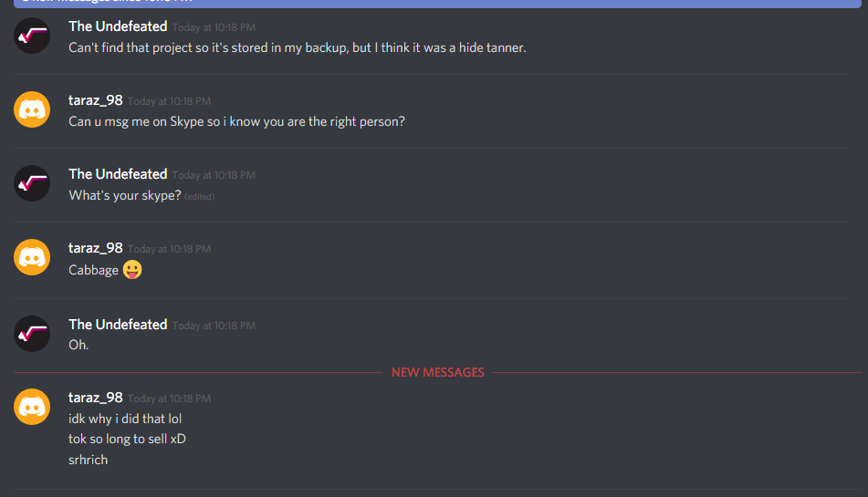Viewport: 868px width, 497px height.
Task: Open The Undefeated avatar beside hide tanner message
Action: [x=32, y=36]
